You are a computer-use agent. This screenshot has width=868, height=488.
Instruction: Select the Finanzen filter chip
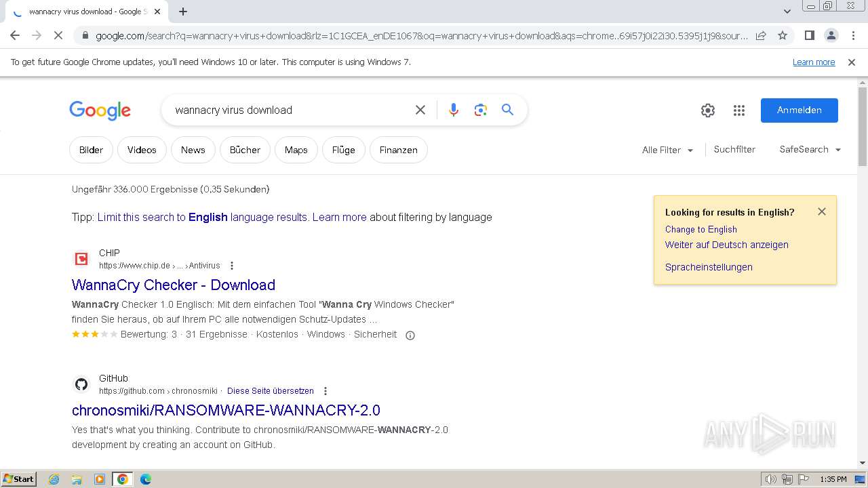(x=398, y=150)
